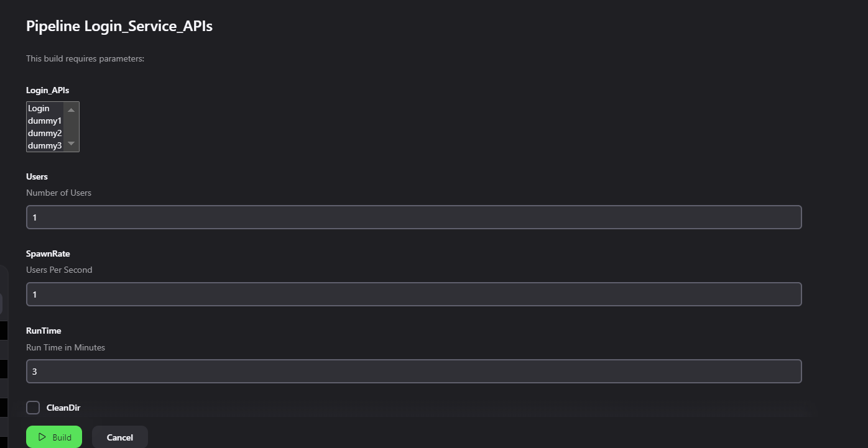868x448 pixels.
Task: Choose dummy2 from the Login_APIs list
Action: pyautogui.click(x=44, y=133)
